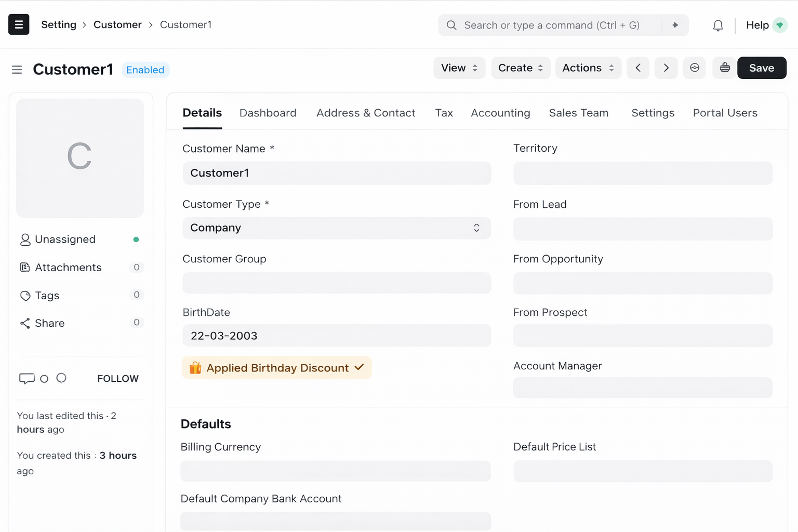Click the Territory field
The height and width of the screenshot is (532, 798).
[x=643, y=173]
